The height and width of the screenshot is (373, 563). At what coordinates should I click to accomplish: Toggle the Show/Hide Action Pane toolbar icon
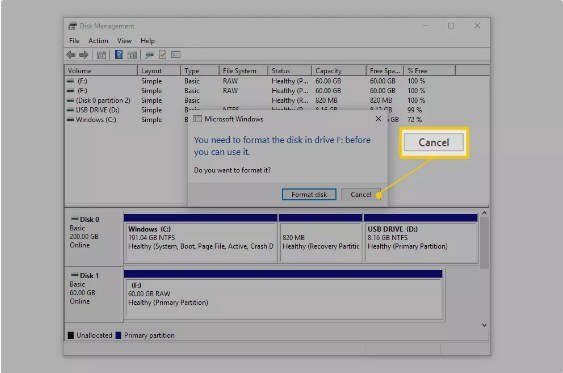tap(132, 55)
